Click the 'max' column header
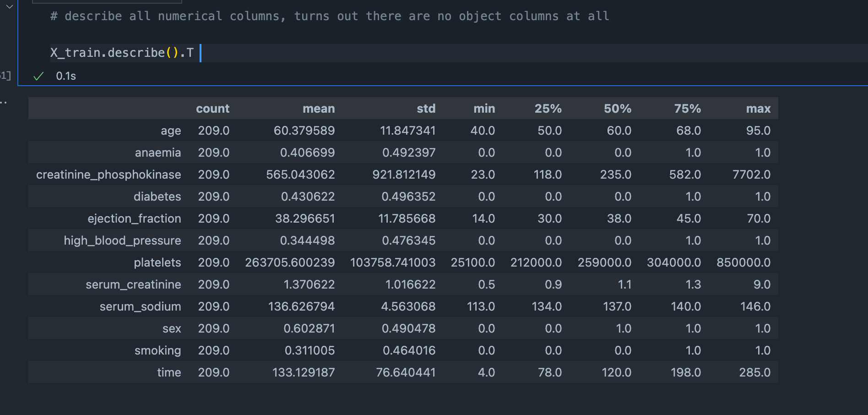The width and height of the screenshot is (868, 415). (758, 109)
